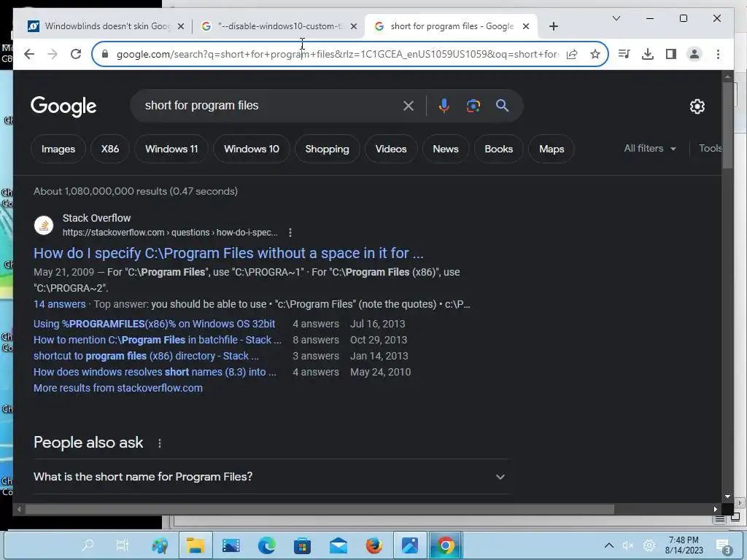The image size is (747, 560).
Task: Click the vertical scrollbar down arrow
Action: pos(727,496)
